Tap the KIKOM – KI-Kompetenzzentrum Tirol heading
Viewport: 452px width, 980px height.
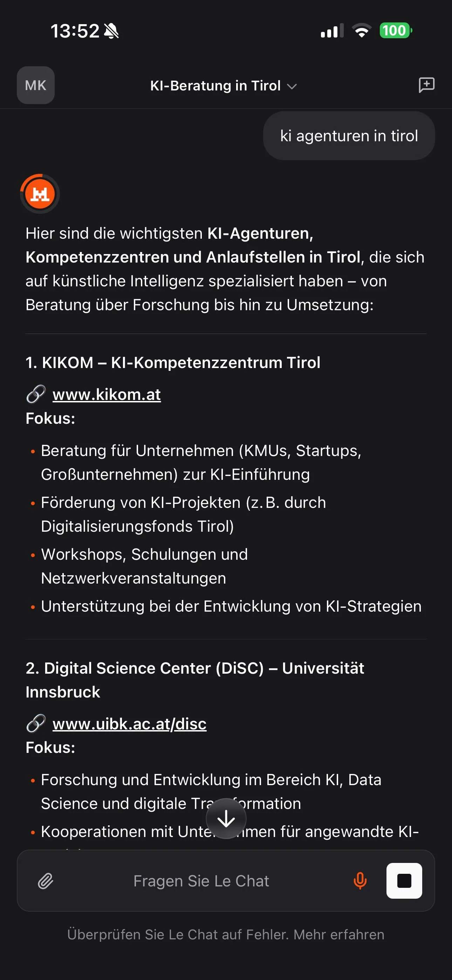pyautogui.click(x=173, y=362)
